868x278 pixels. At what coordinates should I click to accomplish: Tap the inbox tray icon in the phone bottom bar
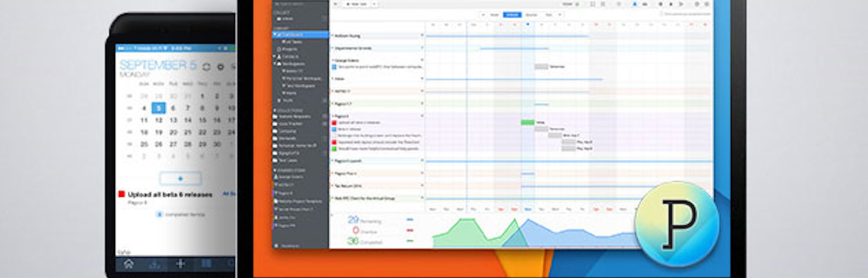155,264
